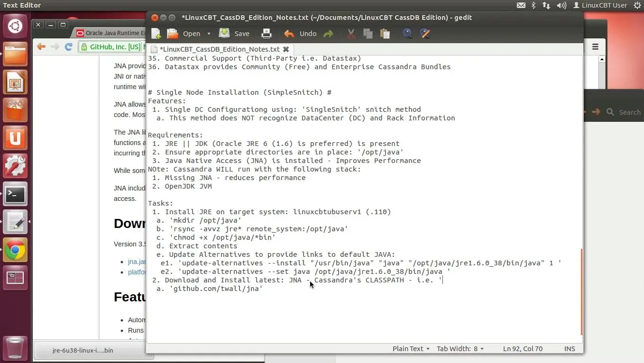Click the line 'c. 'chmod +x /opt/java/*bin''
The width and height of the screenshot is (644, 363).
point(216,237)
